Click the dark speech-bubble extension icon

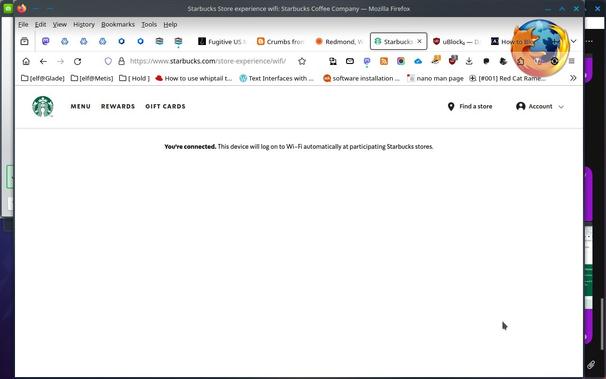(x=486, y=61)
